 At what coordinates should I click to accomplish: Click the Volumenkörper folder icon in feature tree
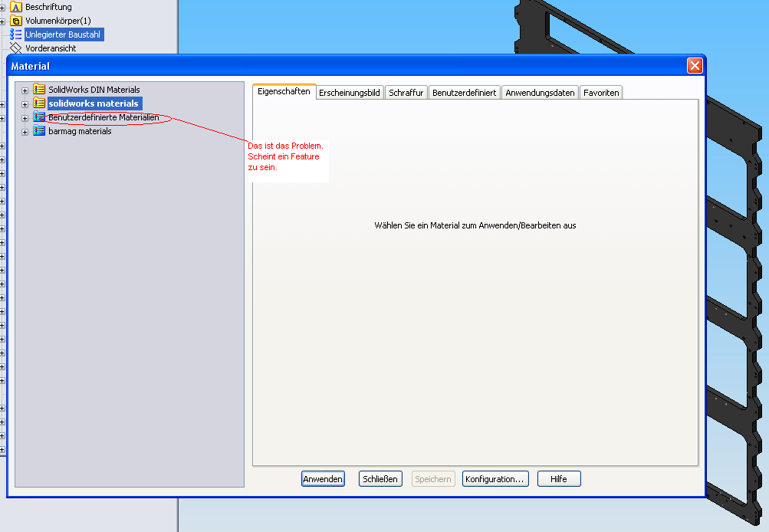click(16, 21)
